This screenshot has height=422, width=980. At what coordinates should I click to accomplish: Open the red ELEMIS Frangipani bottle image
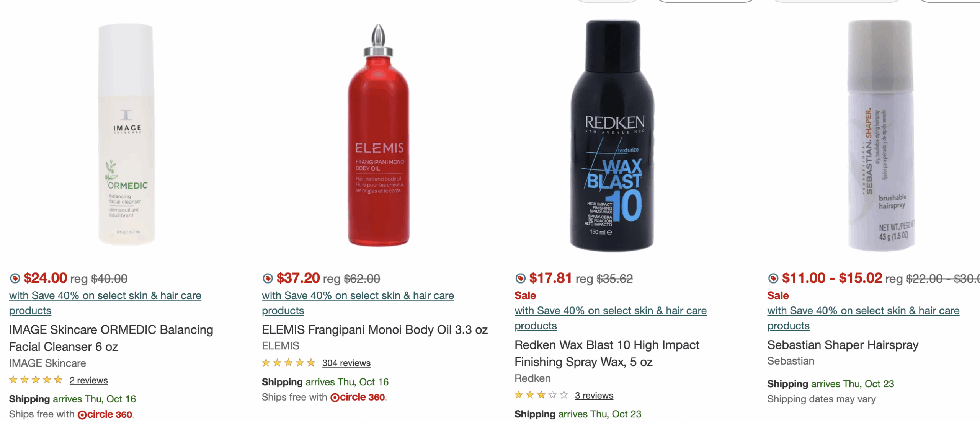(x=378, y=135)
